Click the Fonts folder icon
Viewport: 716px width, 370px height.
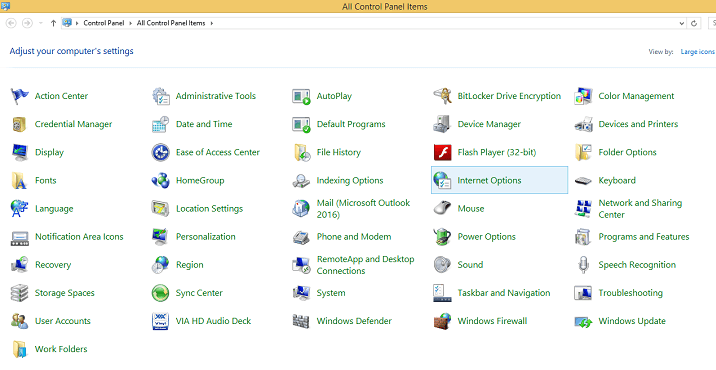pyautogui.click(x=20, y=180)
